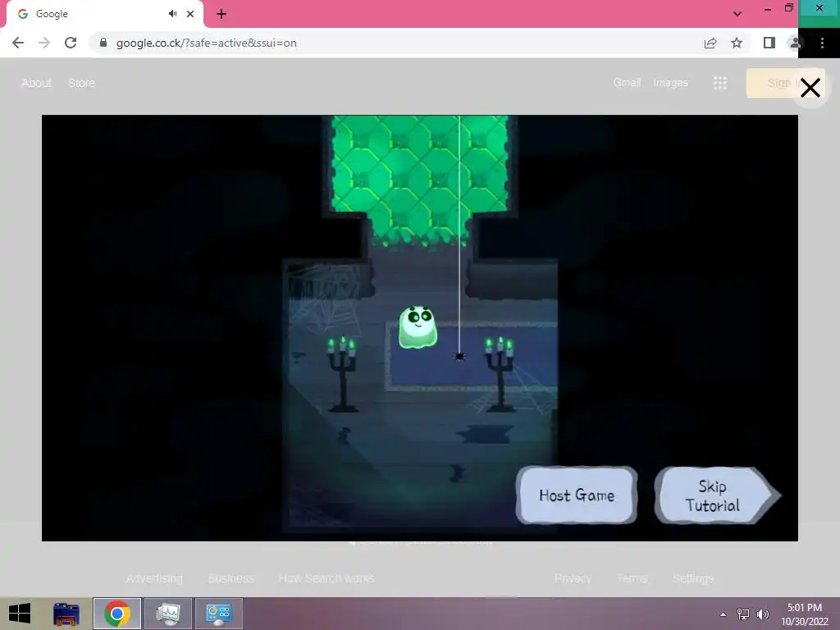Click the Chrome taskbar icon
The width and height of the screenshot is (840, 630).
click(x=117, y=614)
